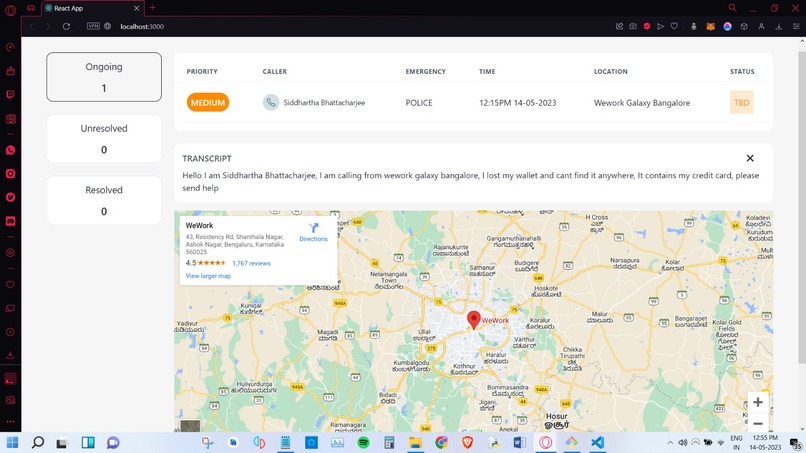The height and width of the screenshot is (453, 806).
Task: Zoom out on the map with minus
Action: [758, 424]
